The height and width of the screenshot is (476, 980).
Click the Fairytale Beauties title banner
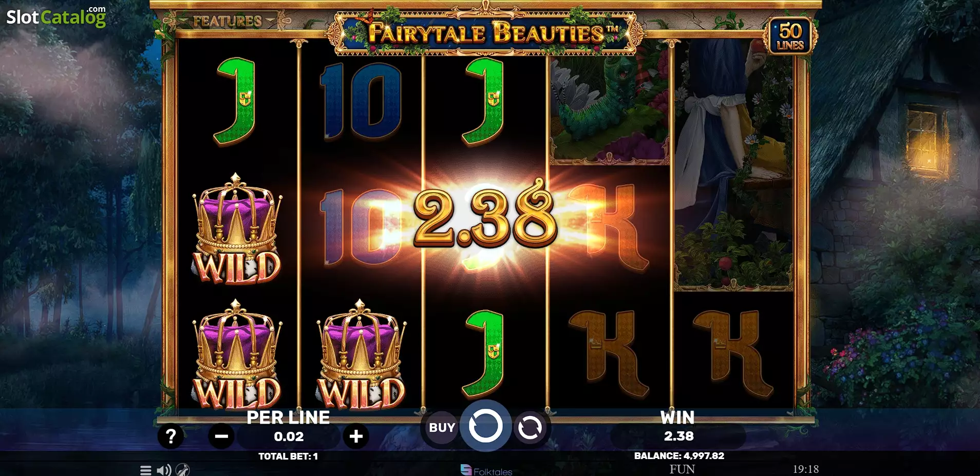[x=486, y=33]
